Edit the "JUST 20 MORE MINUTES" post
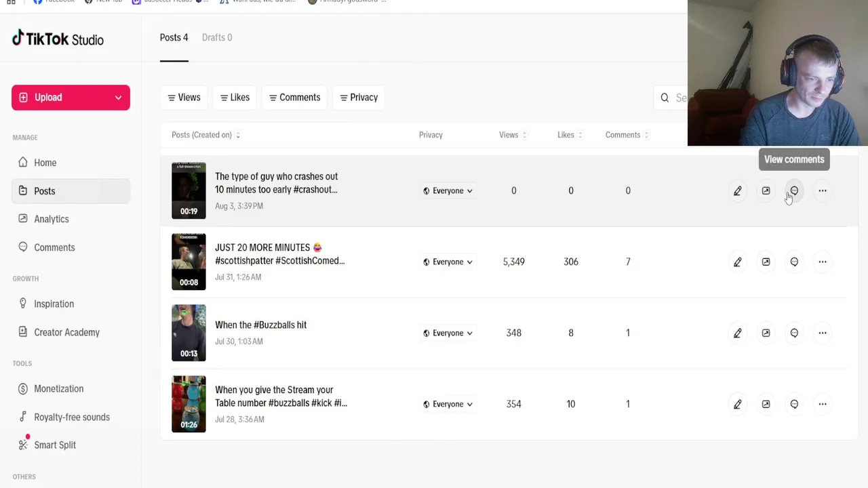 737,262
